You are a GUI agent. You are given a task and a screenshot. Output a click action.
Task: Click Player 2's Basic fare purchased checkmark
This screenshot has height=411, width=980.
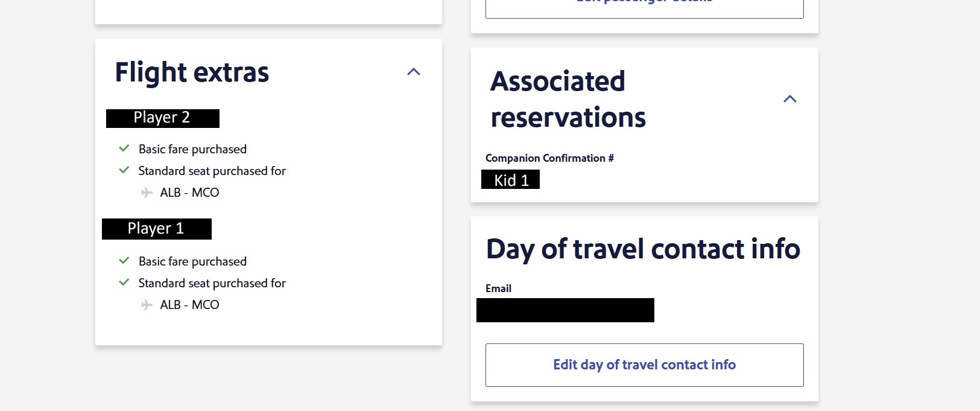point(124,148)
